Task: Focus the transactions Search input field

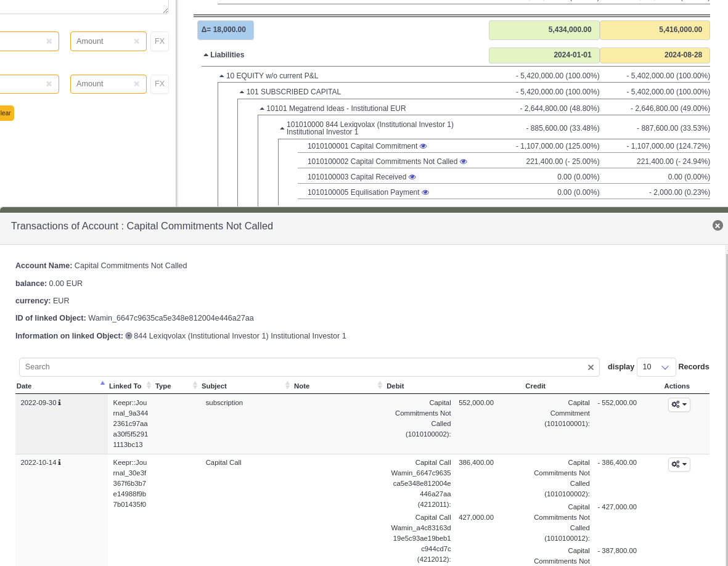Action: click(302, 367)
